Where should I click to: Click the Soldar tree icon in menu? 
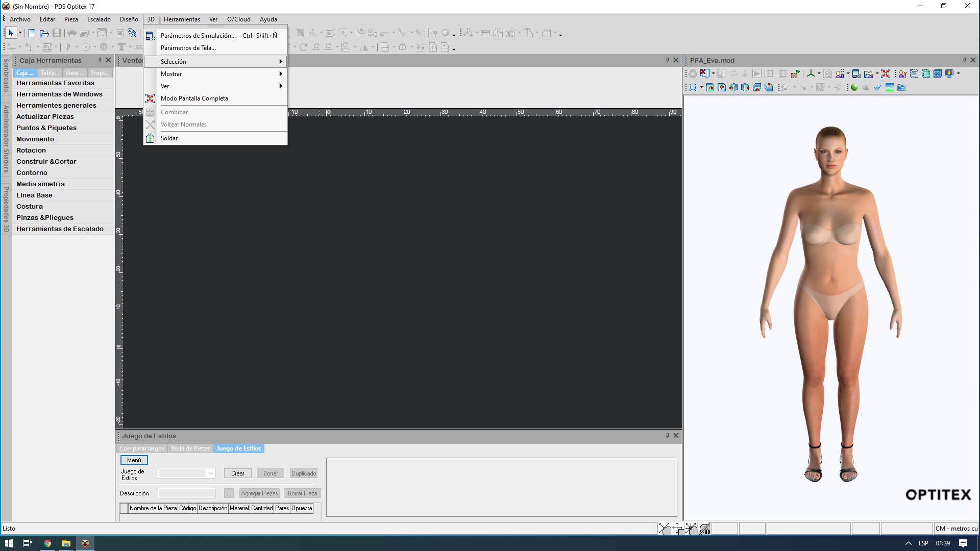coord(150,138)
